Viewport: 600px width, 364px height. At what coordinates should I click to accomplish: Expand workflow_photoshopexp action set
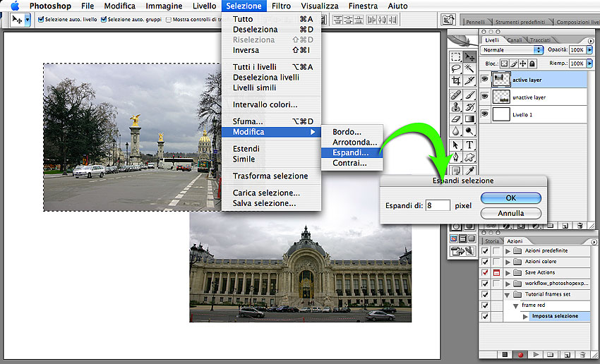coord(508,284)
